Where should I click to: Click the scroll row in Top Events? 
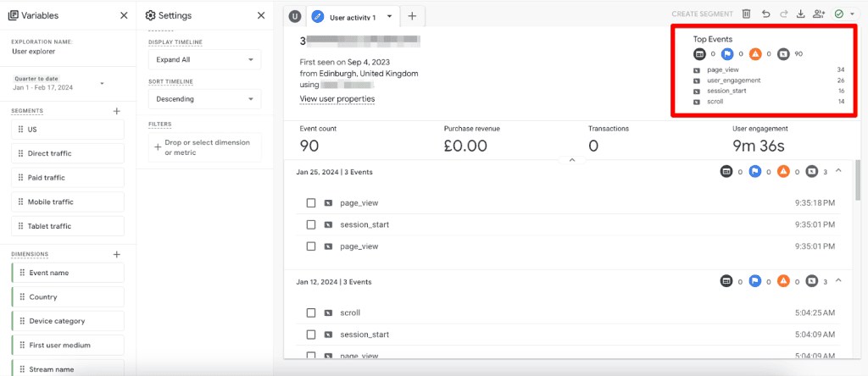click(x=768, y=102)
